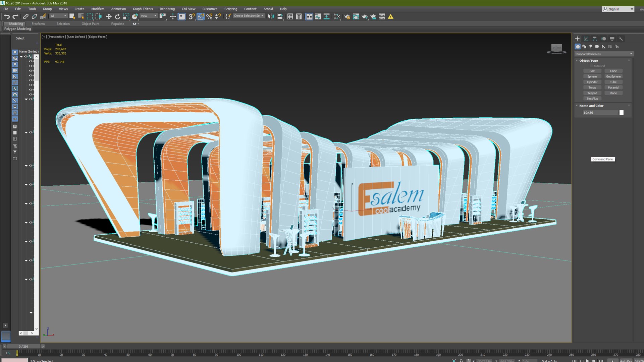Activate the Select and Link tool
This screenshot has height=362, width=644.
pyautogui.click(x=25, y=16)
